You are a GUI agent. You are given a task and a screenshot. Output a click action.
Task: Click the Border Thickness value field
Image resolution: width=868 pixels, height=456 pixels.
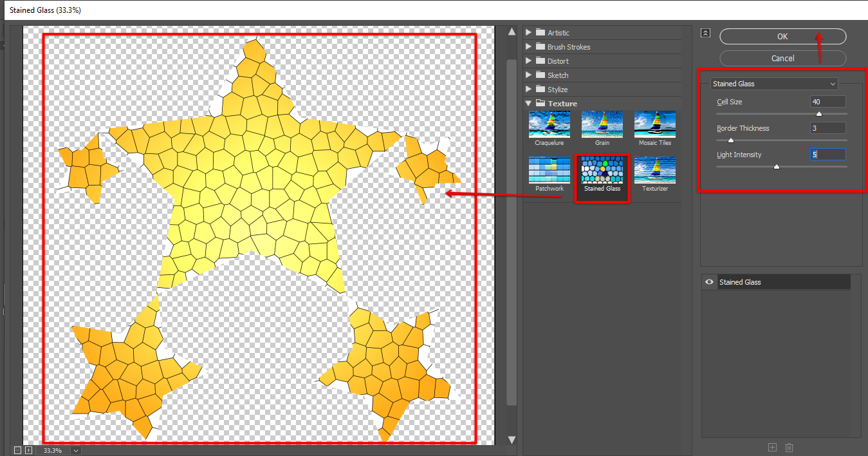827,128
